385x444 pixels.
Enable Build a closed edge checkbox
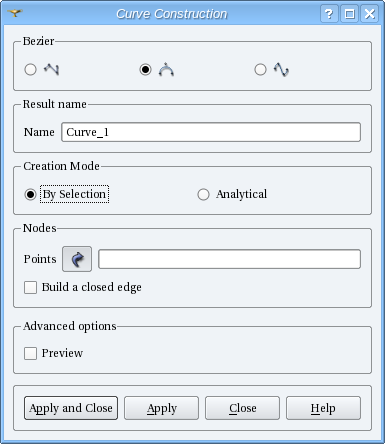[30, 287]
